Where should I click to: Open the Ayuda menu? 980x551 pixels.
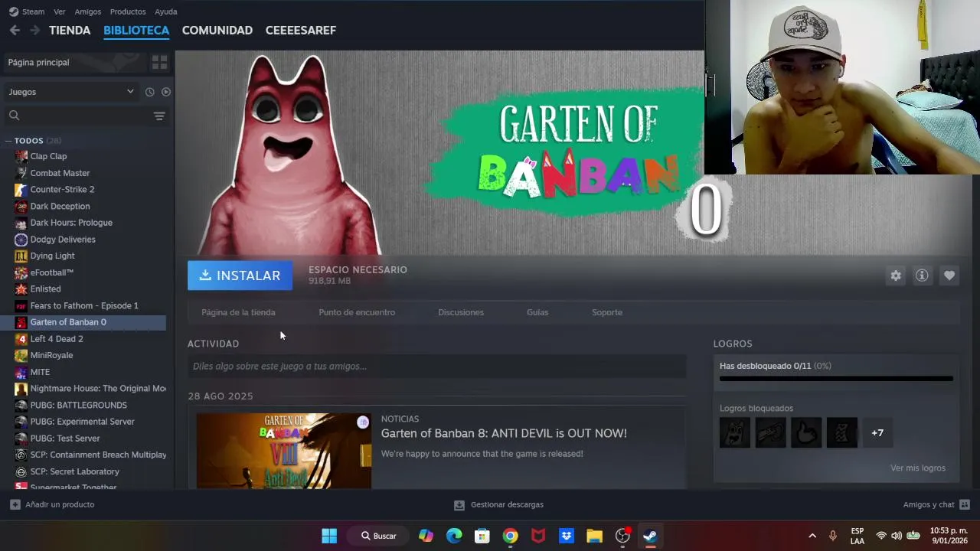click(166, 11)
